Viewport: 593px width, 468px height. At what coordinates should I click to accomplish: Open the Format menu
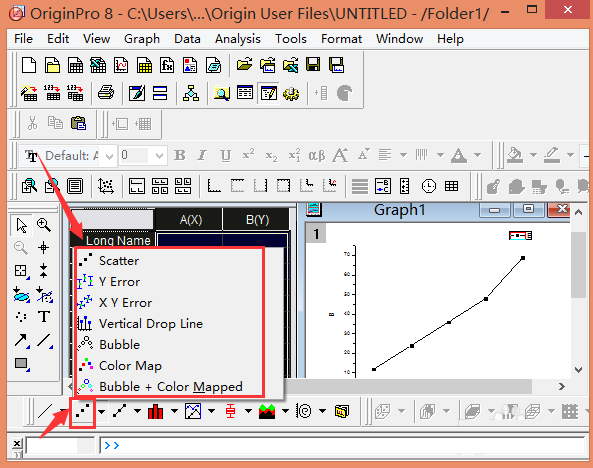pos(342,39)
